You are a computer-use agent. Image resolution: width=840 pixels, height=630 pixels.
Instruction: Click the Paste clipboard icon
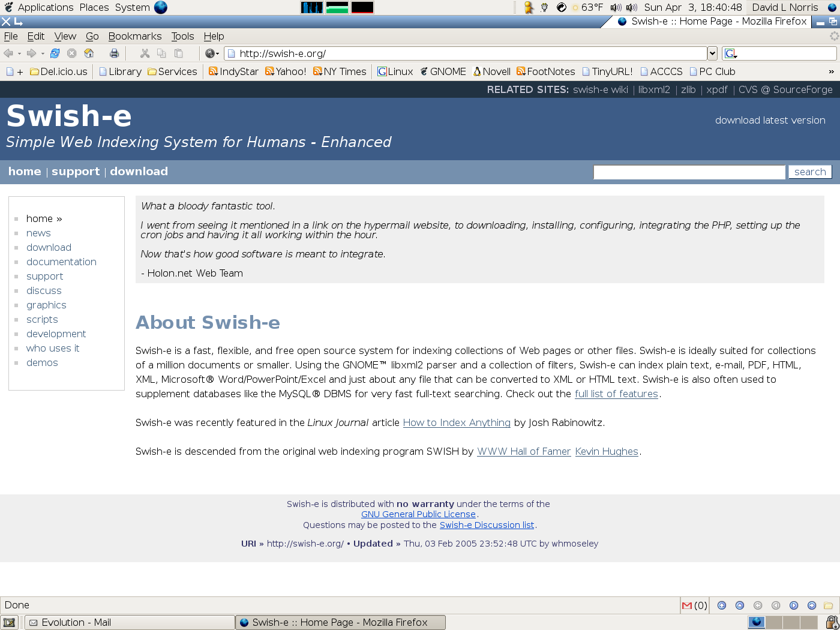[178, 53]
